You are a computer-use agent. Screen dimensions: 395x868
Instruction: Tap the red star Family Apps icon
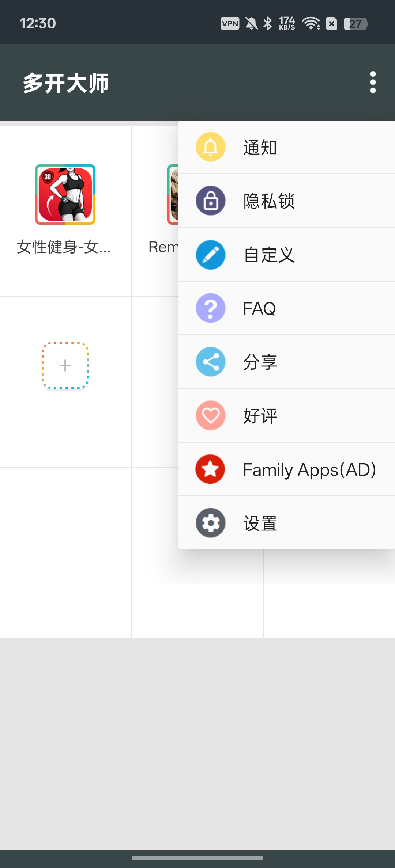210,469
